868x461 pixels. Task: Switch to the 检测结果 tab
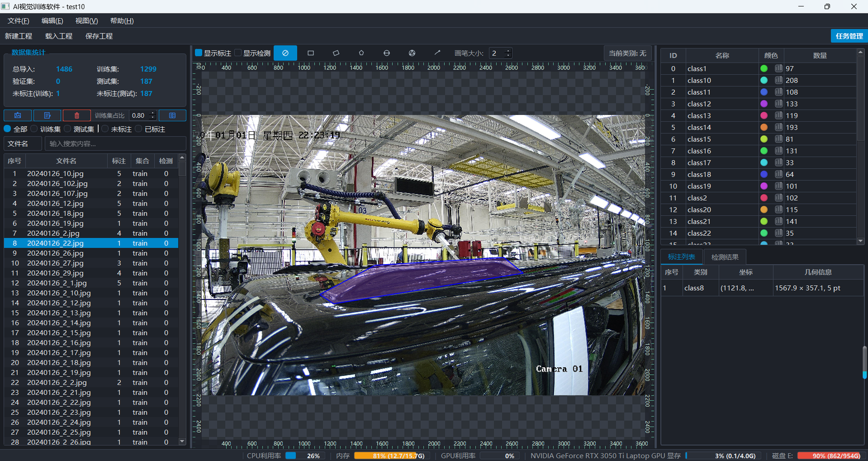click(x=725, y=257)
